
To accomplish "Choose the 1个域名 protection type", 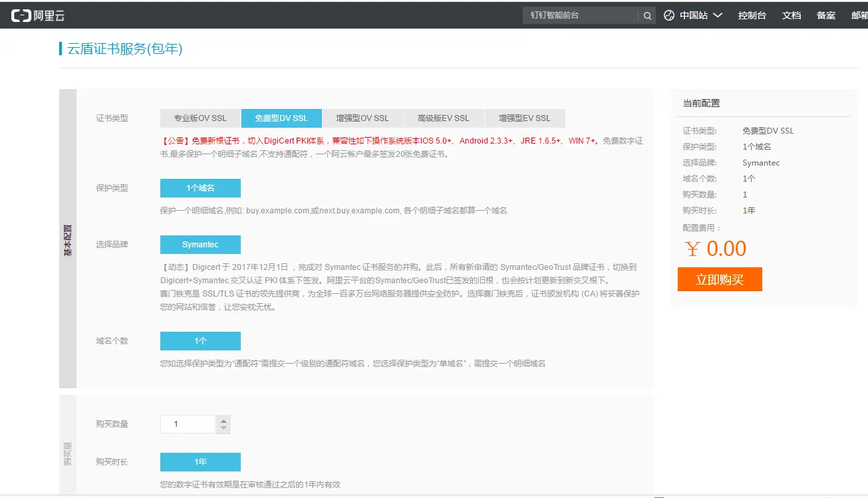I will click(x=200, y=188).
